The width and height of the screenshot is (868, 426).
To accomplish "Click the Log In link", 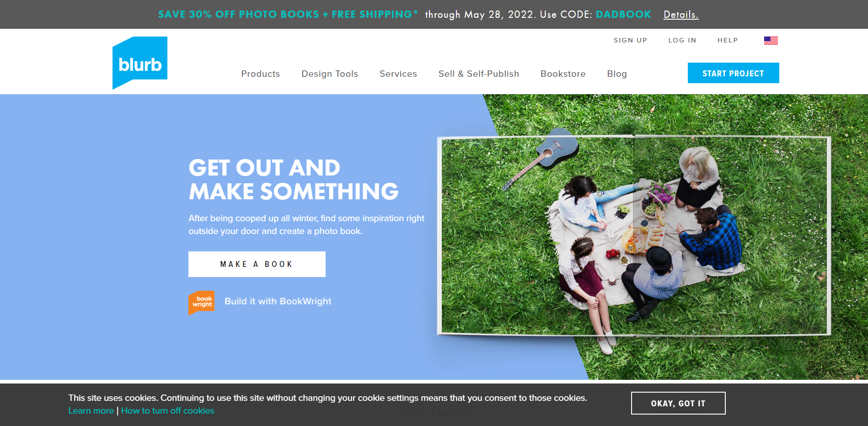I will point(682,40).
